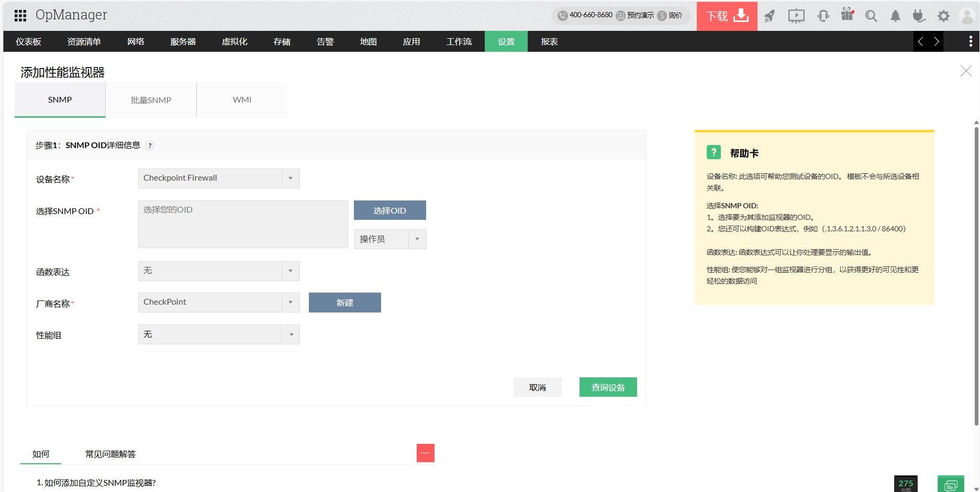Viewport: 980px width, 492px height.
Task: Select the 设置 menu
Action: click(x=506, y=41)
